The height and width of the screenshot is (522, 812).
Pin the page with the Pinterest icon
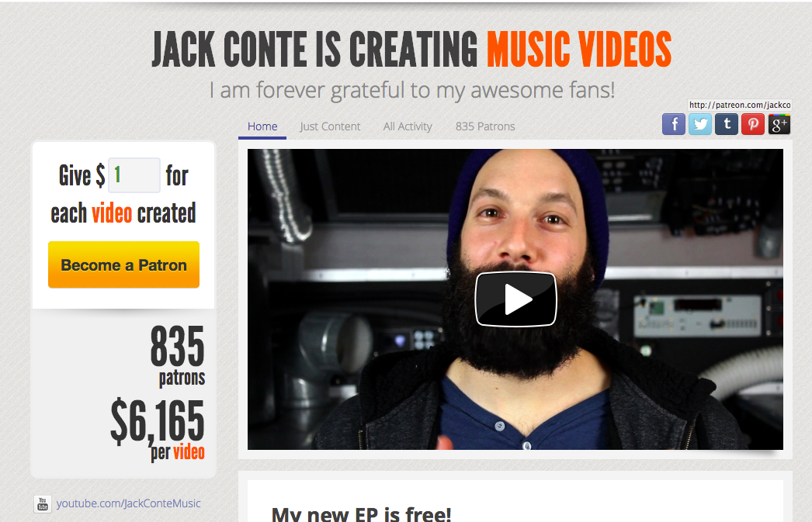[x=753, y=124]
